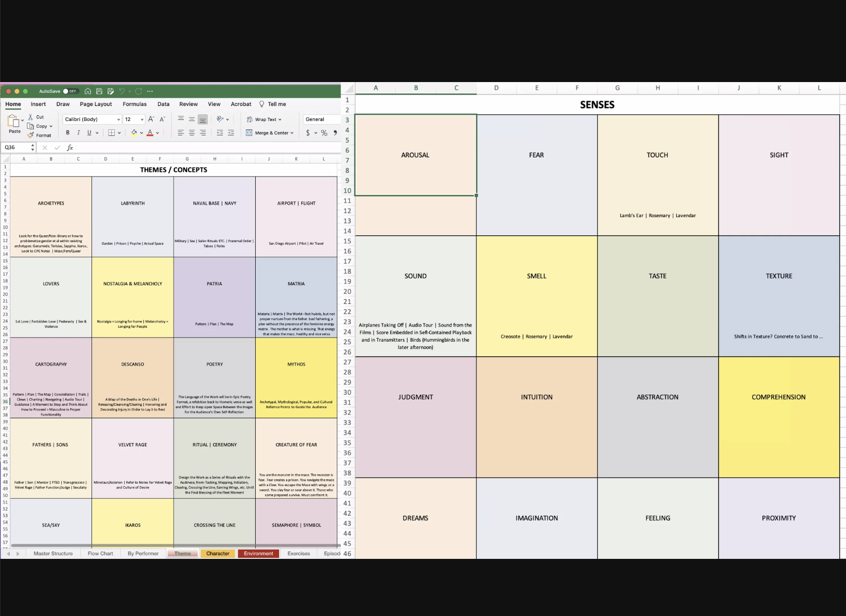
Task: Open the Acrobat ribbon tab
Action: click(241, 104)
